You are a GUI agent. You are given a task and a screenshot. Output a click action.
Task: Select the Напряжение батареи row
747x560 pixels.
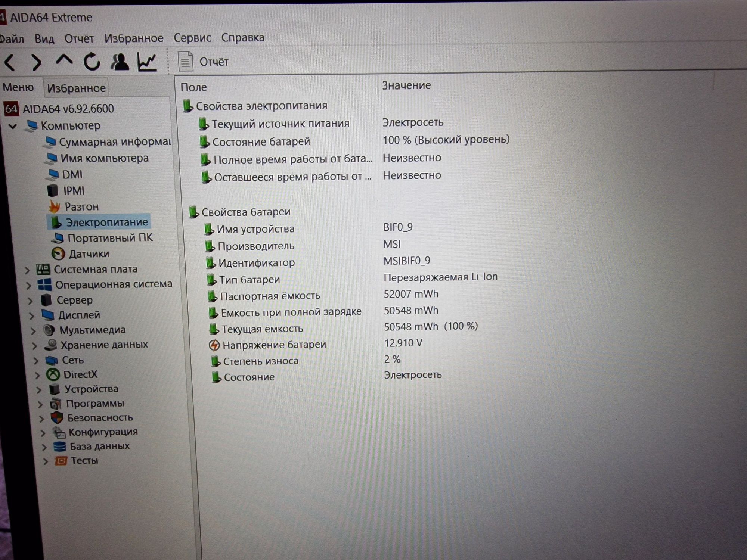316,344
